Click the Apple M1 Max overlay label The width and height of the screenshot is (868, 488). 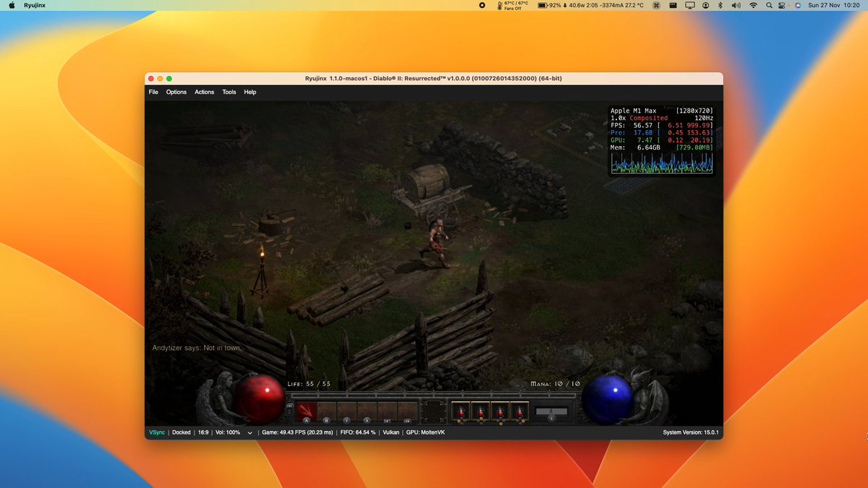(635, 111)
